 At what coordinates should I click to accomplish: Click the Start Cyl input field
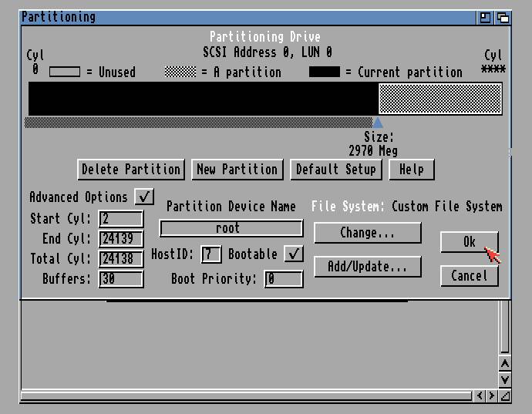[121, 219]
